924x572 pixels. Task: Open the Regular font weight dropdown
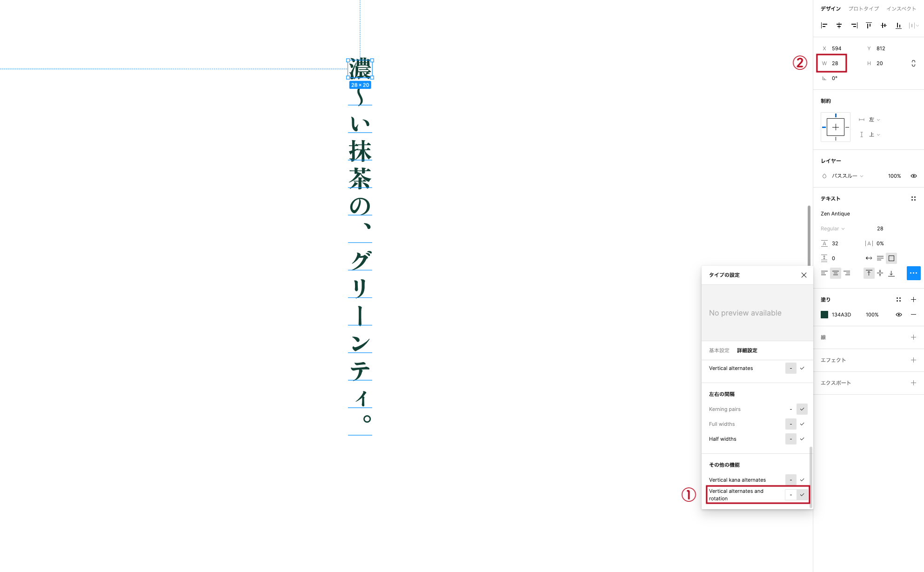[x=833, y=229]
